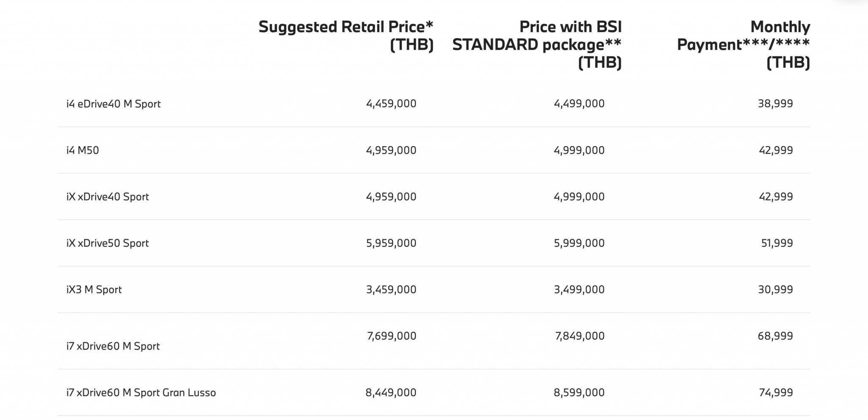The image size is (868, 420).
Task: Click the 74,999 monthly payment value
Action: click(x=776, y=393)
